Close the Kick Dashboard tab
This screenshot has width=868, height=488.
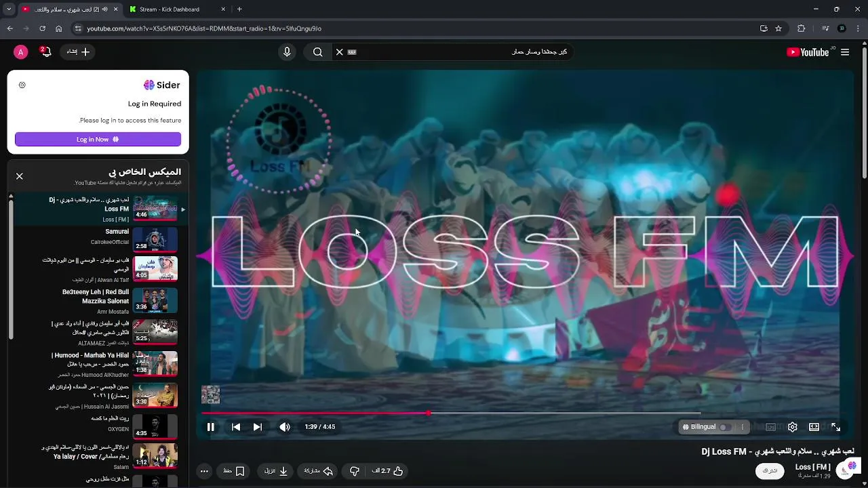[x=223, y=9]
